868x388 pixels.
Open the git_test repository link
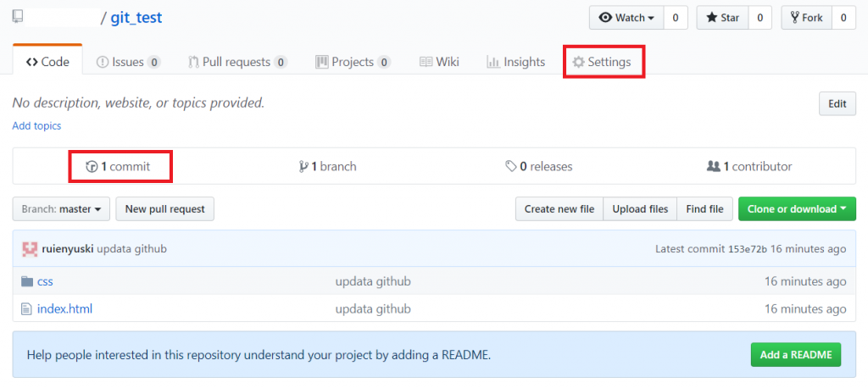click(x=136, y=18)
